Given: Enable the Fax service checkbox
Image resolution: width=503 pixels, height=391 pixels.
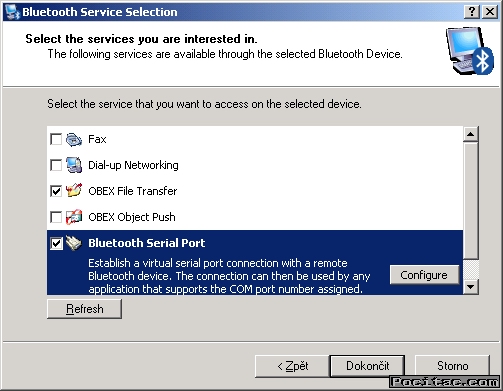Looking at the screenshot, I should (x=56, y=139).
